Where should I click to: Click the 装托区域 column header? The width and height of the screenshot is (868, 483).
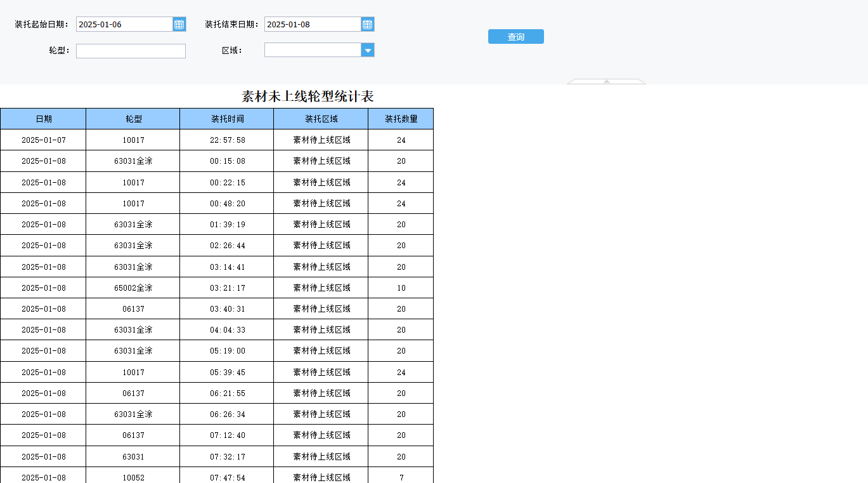[321, 119]
